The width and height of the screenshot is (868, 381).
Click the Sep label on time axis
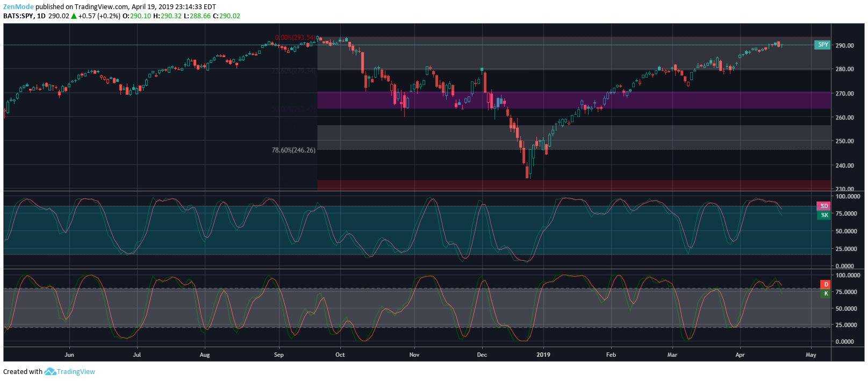click(x=278, y=355)
